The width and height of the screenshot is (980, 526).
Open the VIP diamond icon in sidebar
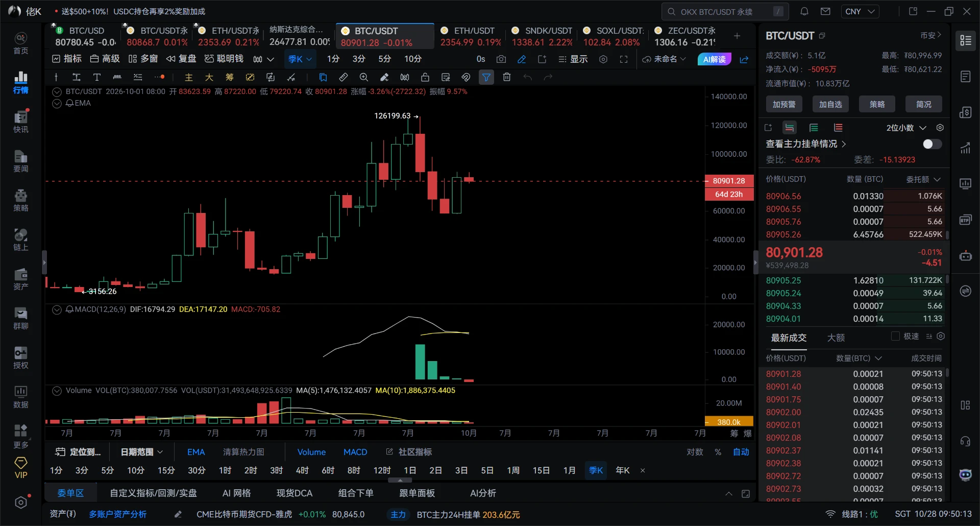(20, 468)
